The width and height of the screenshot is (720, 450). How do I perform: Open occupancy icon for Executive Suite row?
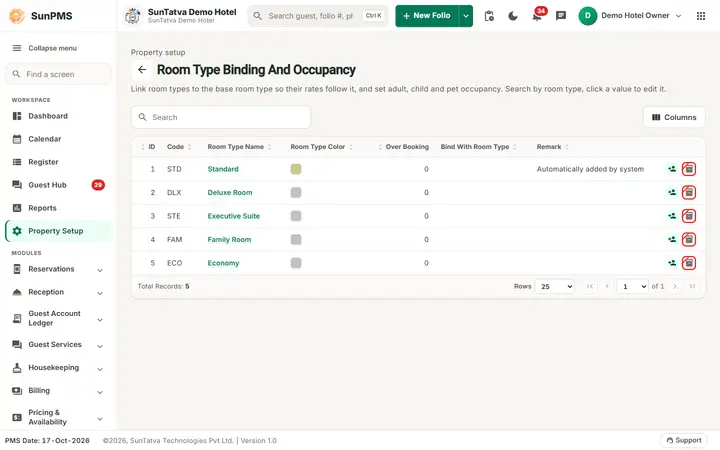672,216
